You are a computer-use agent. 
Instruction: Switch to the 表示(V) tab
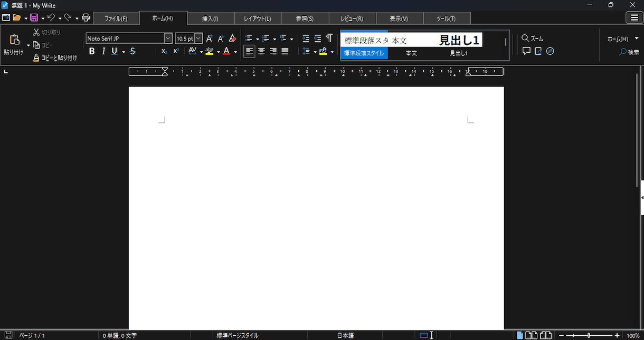[399, 18]
